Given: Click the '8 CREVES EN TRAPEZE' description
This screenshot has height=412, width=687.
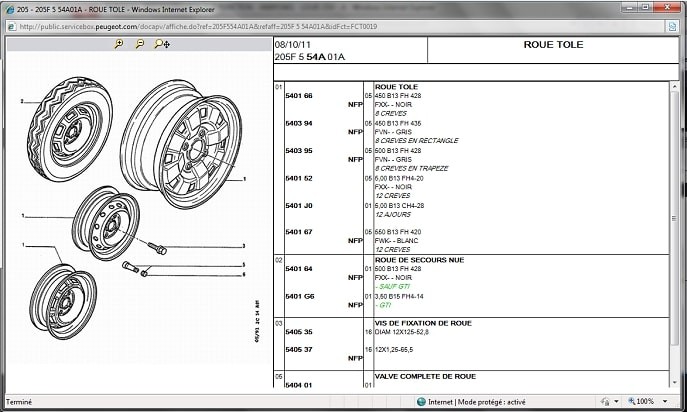Looking at the screenshot, I should click(x=411, y=168).
